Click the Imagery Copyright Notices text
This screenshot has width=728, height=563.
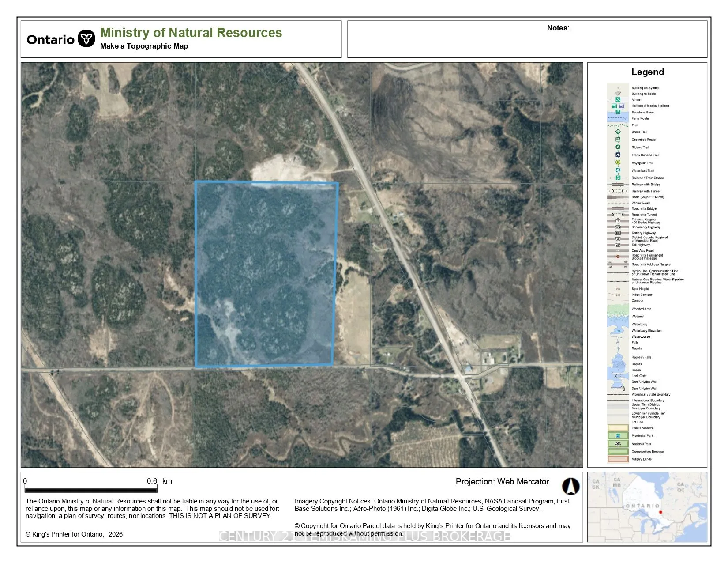432,505
